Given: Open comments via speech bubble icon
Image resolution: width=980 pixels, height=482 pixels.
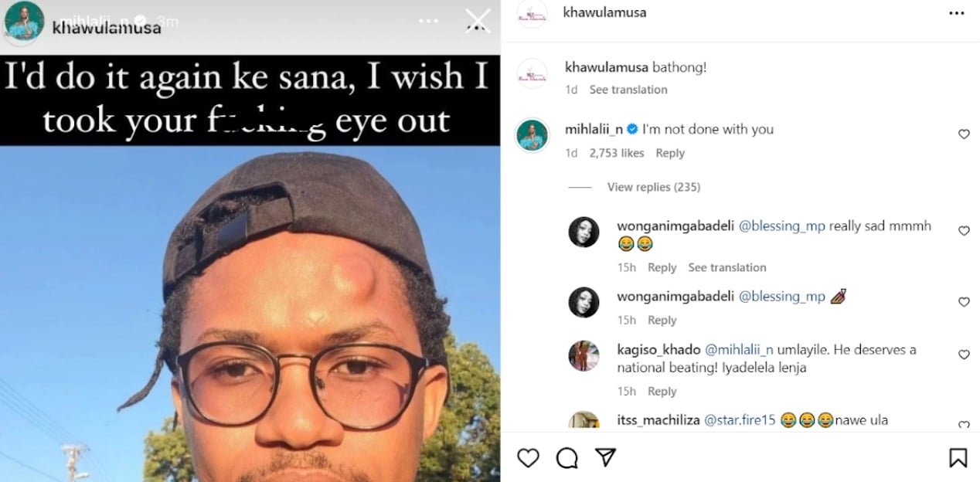Looking at the screenshot, I should tap(567, 458).
